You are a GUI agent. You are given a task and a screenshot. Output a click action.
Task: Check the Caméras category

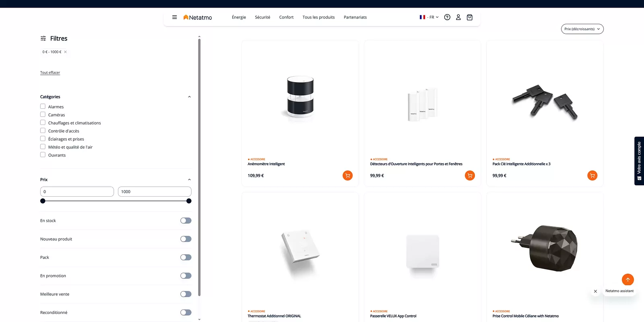[x=43, y=114]
